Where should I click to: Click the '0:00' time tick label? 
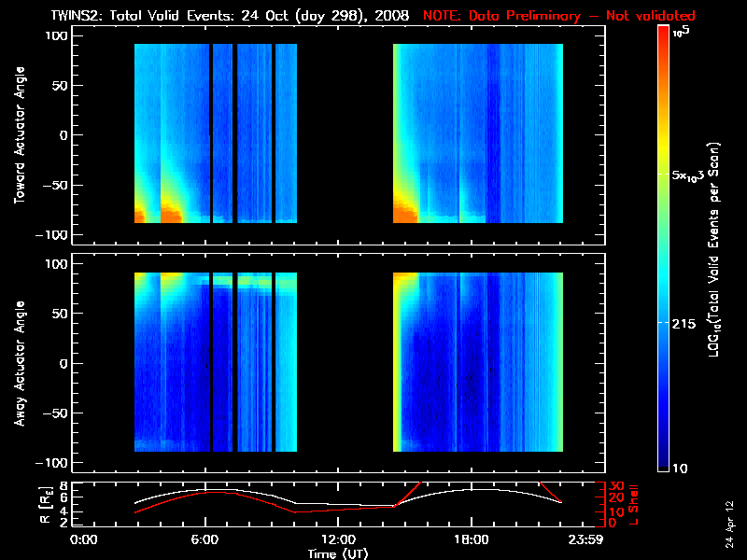(x=84, y=540)
